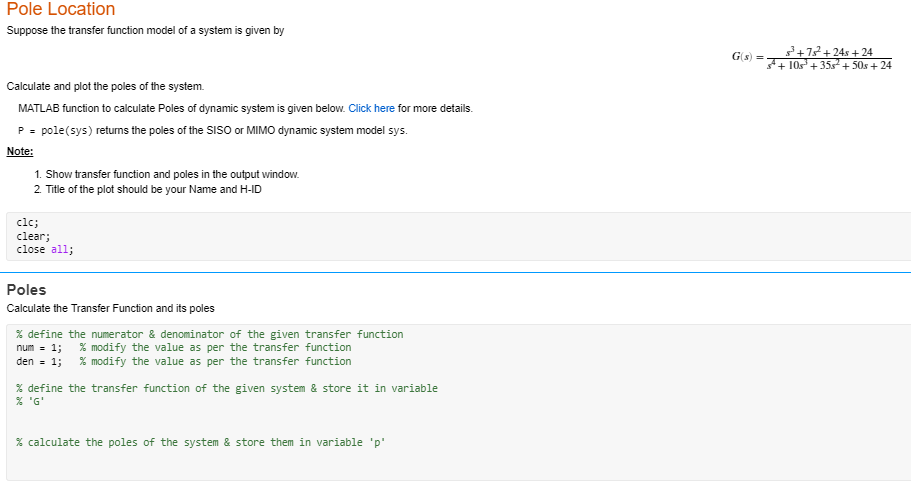
Task: Click comment 'define the transfer function of the given system'
Action: pyautogui.click(x=227, y=388)
